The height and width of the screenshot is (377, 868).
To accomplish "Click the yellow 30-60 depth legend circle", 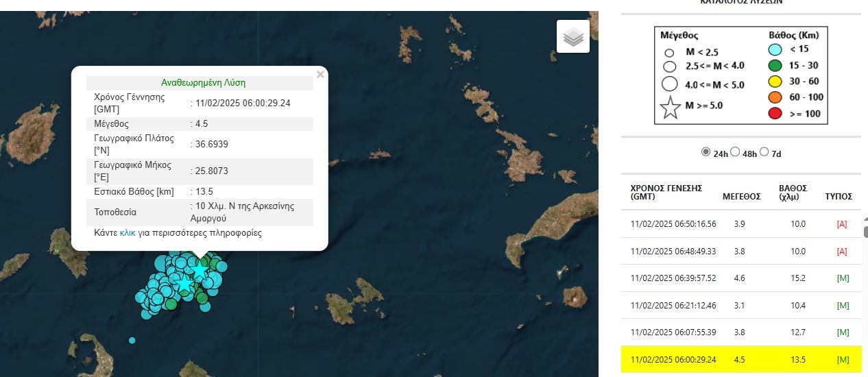I will coord(775,82).
